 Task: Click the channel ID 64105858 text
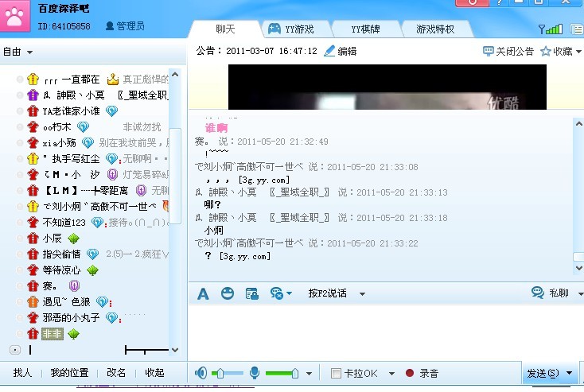tap(64, 26)
